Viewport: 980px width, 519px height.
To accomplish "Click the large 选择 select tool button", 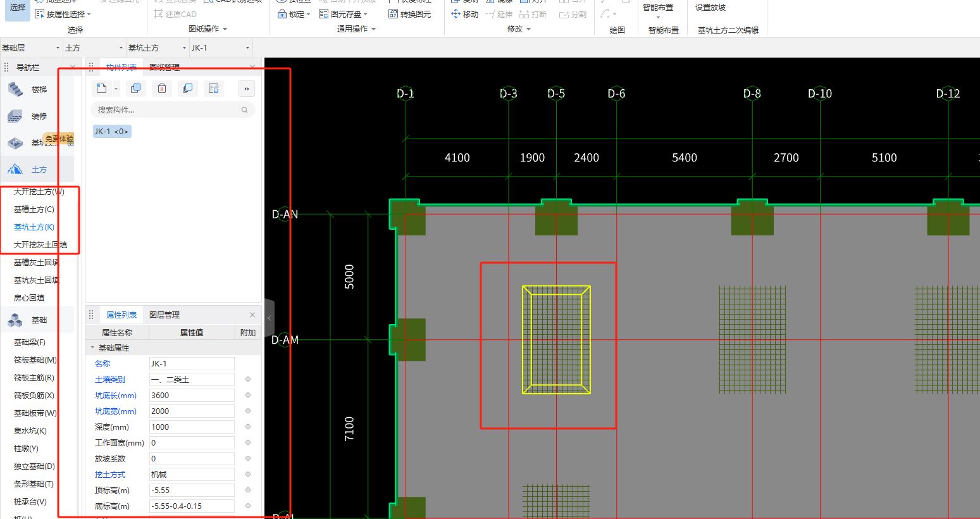I will click(18, 9).
